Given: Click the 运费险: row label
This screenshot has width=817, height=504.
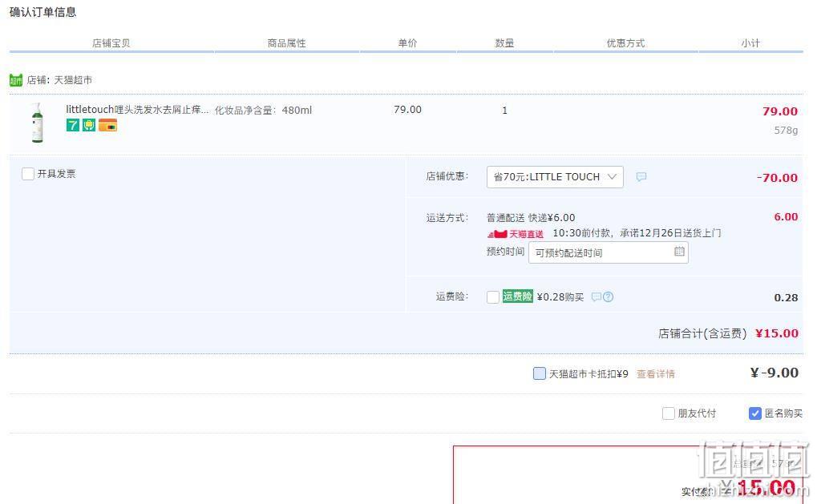Looking at the screenshot, I should [451, 296].
